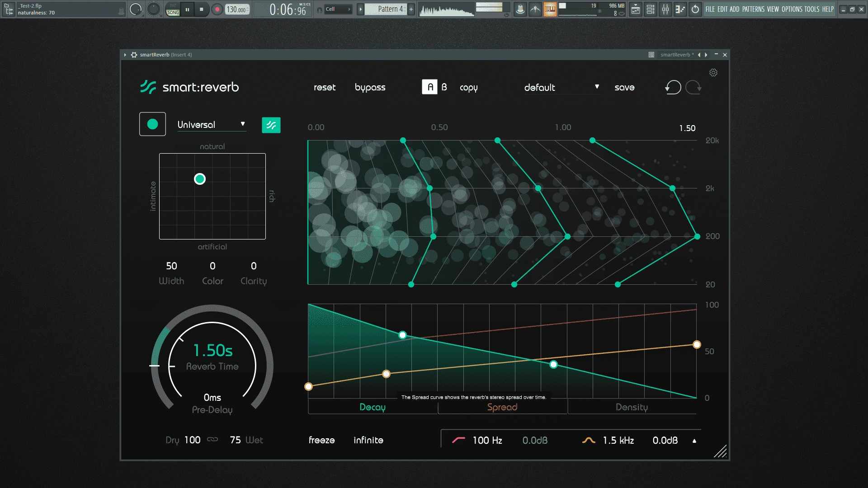This screenshot has height=488, width=868.
Task: Toggle the orange step-editing keyboard icon
Action: [x=550, y=9]
